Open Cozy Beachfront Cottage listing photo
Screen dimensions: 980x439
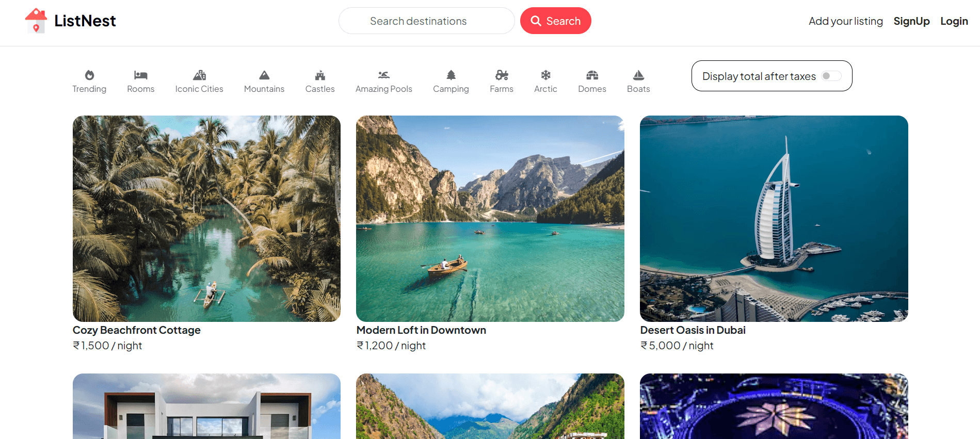206,219
